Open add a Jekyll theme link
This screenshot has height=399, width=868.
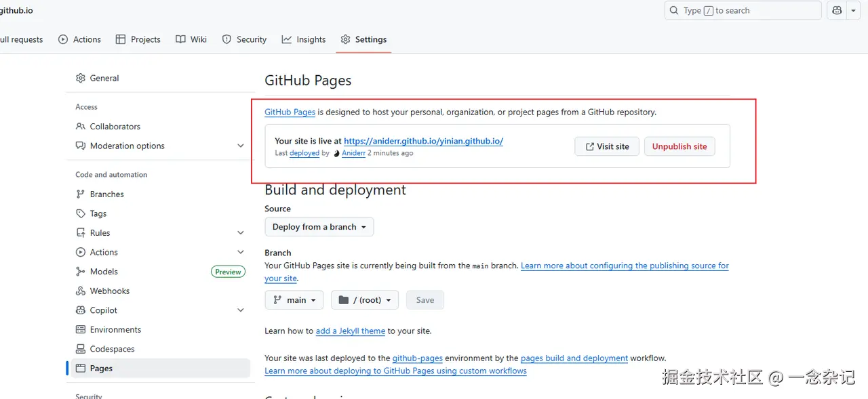click(351, 331)
